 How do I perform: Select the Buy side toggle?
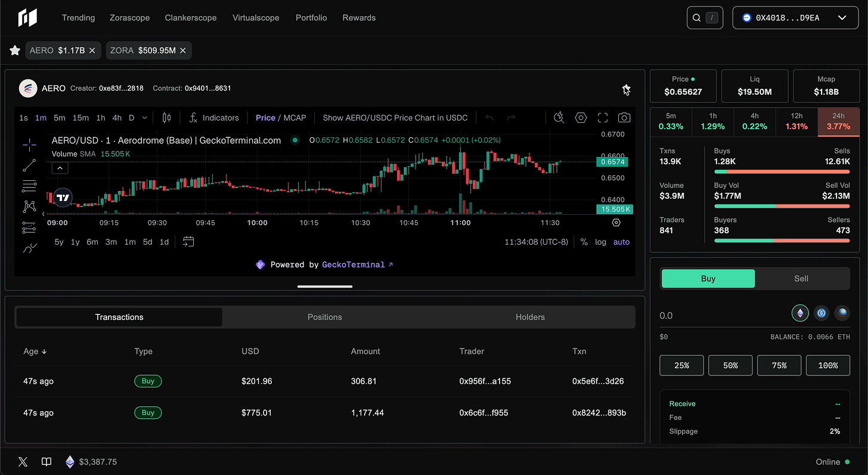tap(708, 279)
